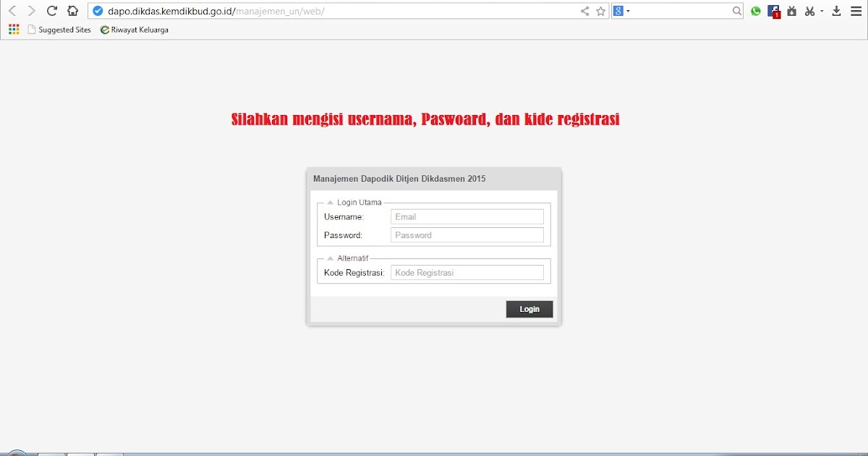
Task: Click the scissors screenshot tool icon
Action: (x=810, y=11)
